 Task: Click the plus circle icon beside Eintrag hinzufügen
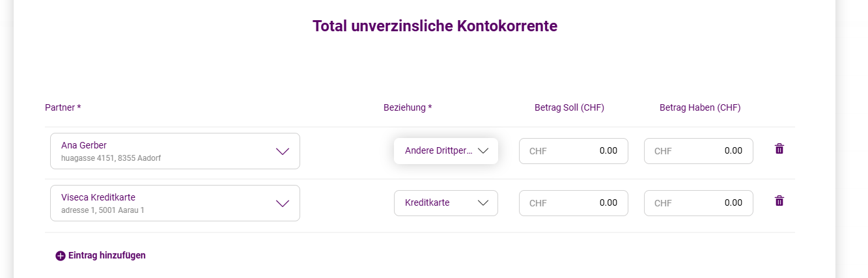(61, 256)
